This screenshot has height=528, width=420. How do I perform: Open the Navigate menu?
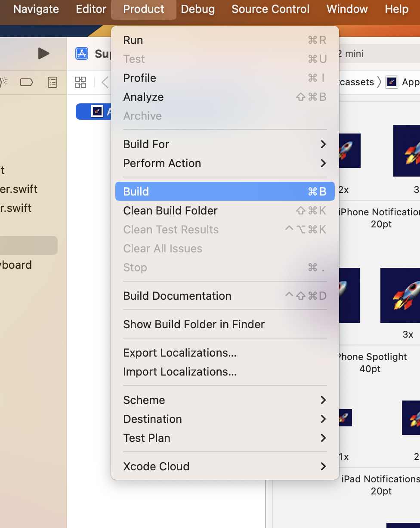(36, 9)
